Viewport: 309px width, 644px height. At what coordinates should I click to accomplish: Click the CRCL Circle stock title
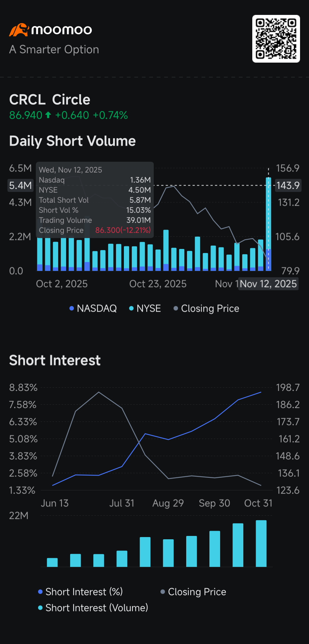[50, 100]
